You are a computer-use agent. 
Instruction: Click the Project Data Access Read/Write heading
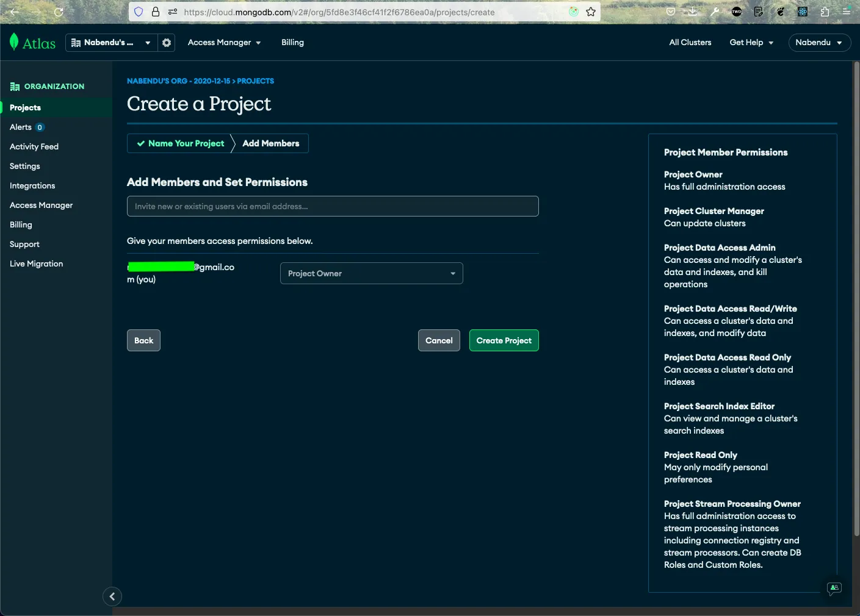click(x=731, y=309)
